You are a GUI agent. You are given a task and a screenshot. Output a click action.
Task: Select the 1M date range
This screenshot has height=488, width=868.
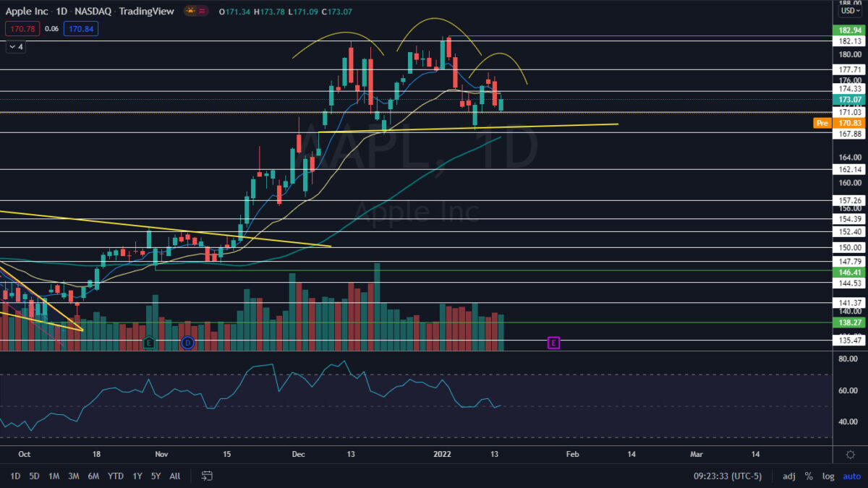pyautogui.click(x=54, y=476)
